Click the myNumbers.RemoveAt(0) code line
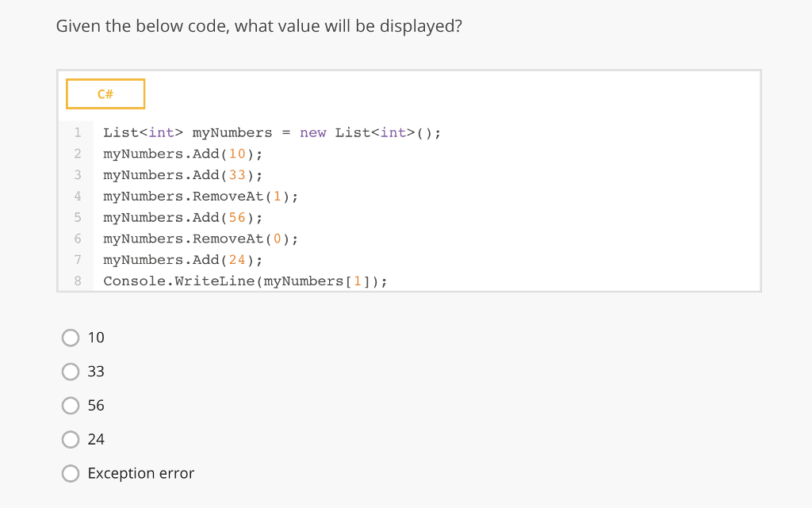 [x=201, y=239]
